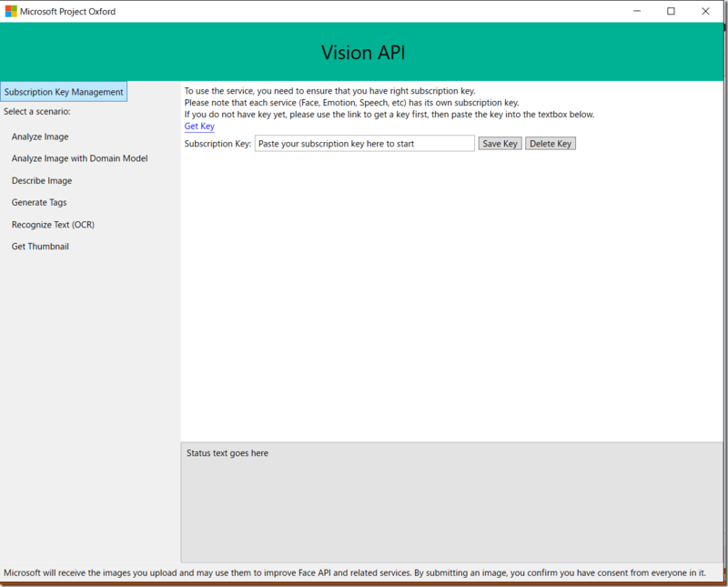The image size is (728, 587).
Task: Minimize the Microsoft Project Oxford window
Action: click(637, 11)
